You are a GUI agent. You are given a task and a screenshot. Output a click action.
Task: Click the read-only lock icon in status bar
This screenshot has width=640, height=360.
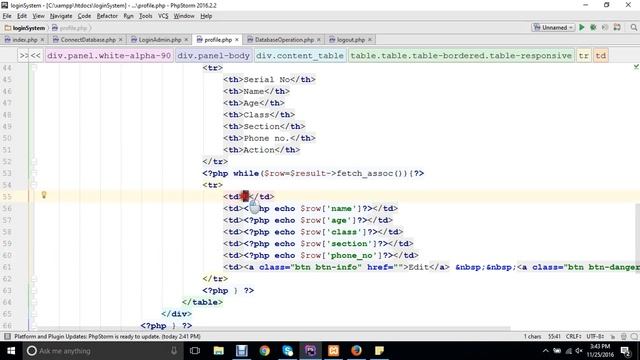(x=613, y=336)
